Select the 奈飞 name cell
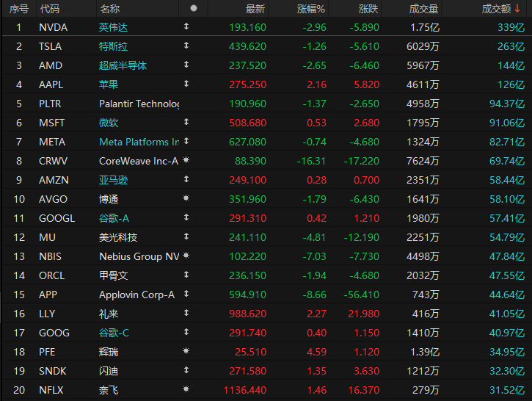This screenshot has width=532, height=401. (109, 390)
